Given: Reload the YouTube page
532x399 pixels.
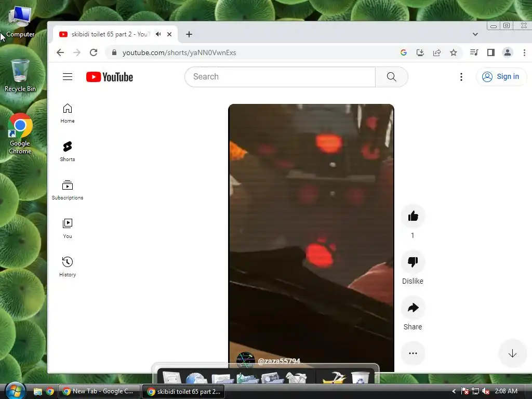Looking at the screenshot, I should (94, 52).
